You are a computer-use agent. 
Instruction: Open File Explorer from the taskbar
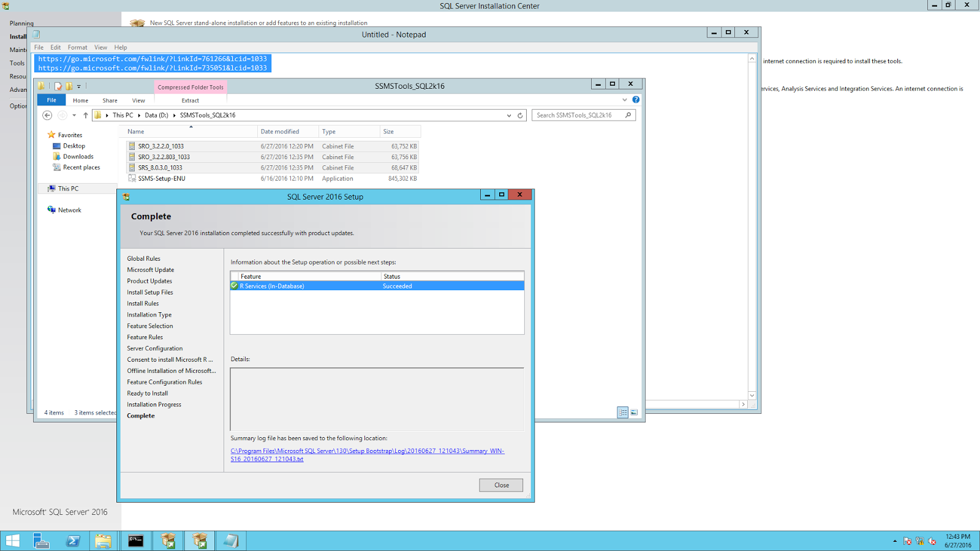pos(103,541)
